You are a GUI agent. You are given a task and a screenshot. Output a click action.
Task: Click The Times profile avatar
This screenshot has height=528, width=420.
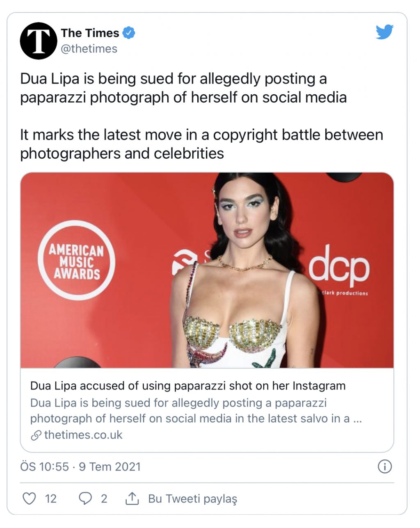(x=39, y=41)
